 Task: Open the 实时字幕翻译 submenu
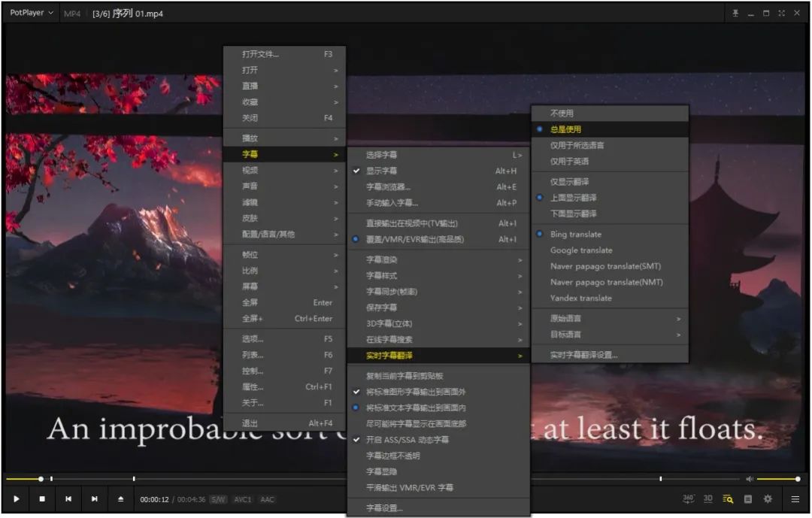coord(438,356)
